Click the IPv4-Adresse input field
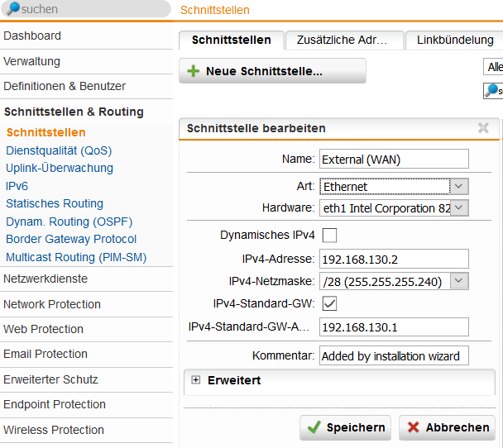Viewport: 503px width, 448px height. tap(394, 259)
